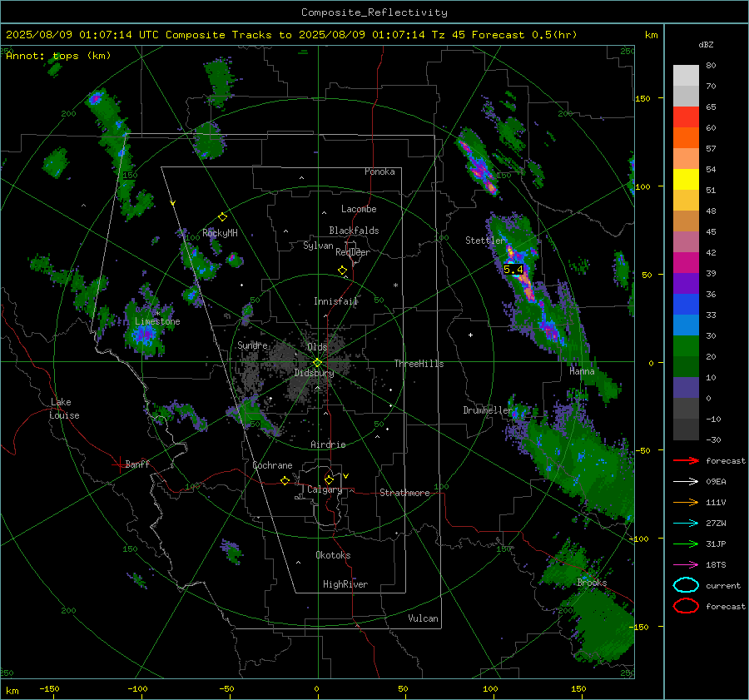
Task: Click the cyan current ellipse legend icon
Action: click(686, 585)
